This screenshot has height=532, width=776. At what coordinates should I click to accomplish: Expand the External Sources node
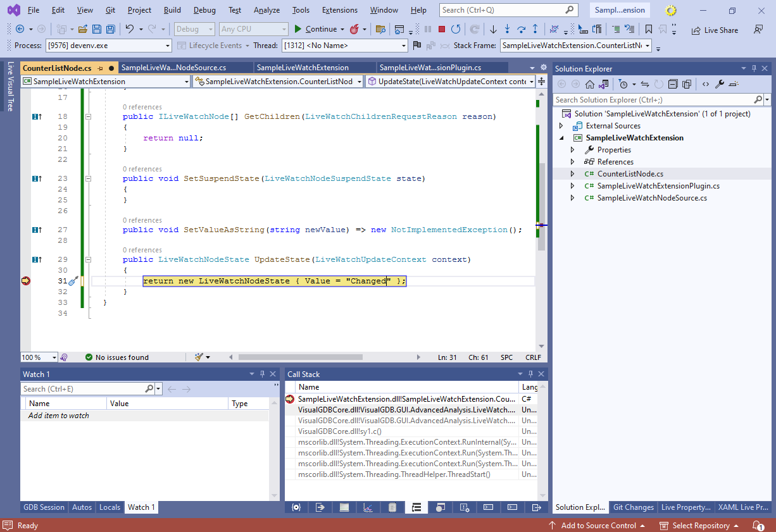click(x=561, y=126)
